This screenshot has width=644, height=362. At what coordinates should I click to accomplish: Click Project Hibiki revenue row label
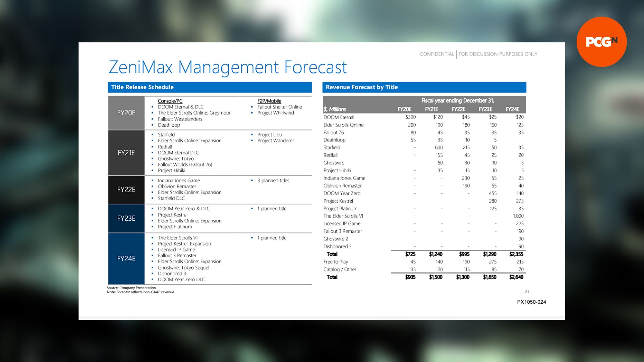tap(337, 170)
